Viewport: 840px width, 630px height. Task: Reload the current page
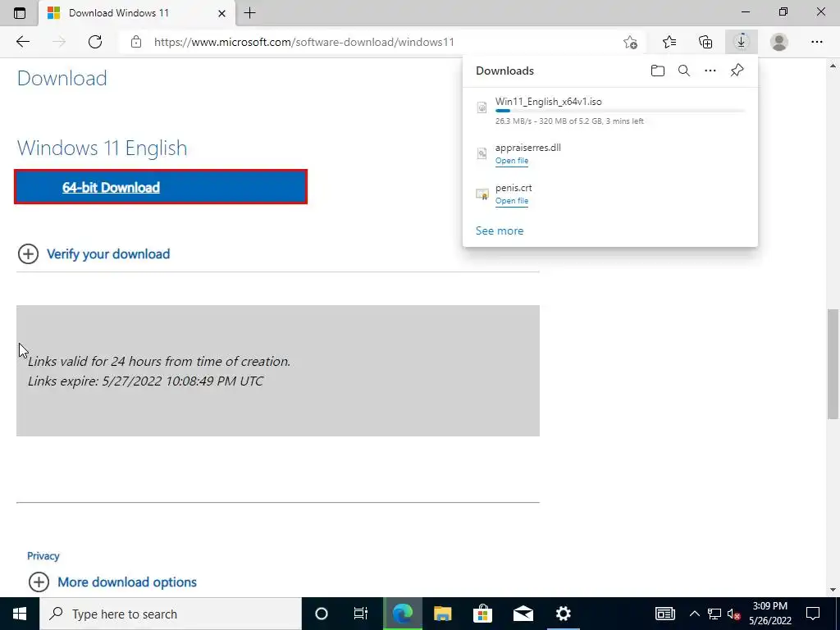(95, 42)
